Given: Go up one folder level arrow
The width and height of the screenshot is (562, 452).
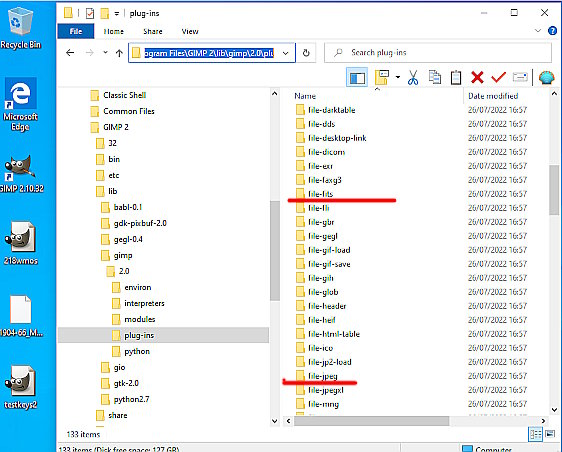Looking at the screenshot, I should [119, 53].
